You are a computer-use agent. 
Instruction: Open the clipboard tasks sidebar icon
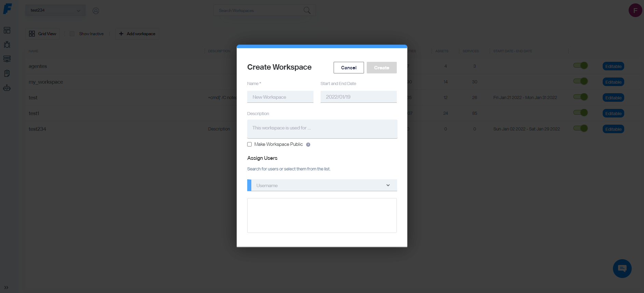(x=7, y=73)
